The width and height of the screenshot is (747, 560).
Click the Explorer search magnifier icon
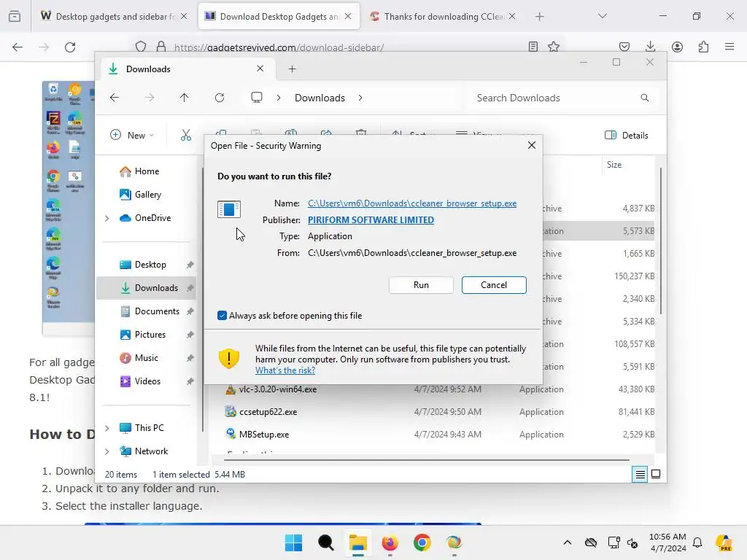(645, 98)
